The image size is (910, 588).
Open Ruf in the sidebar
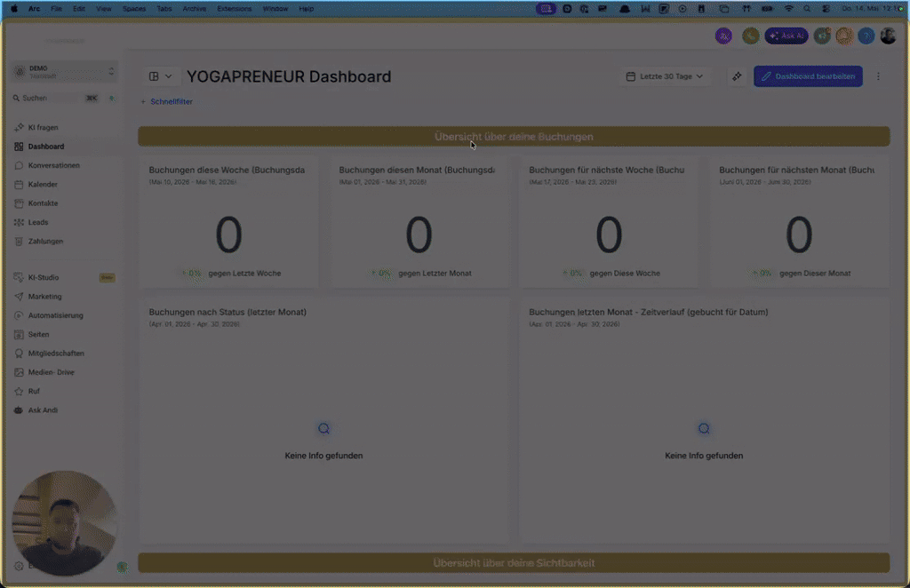pyautogui.click(x=34, y=392)
